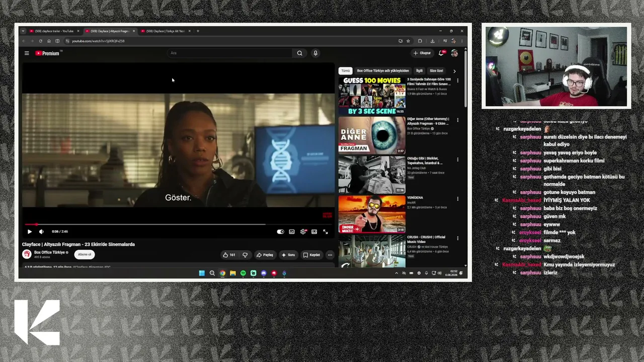
Task: Open Spotify from the taskbar
Action: (243, 274)
